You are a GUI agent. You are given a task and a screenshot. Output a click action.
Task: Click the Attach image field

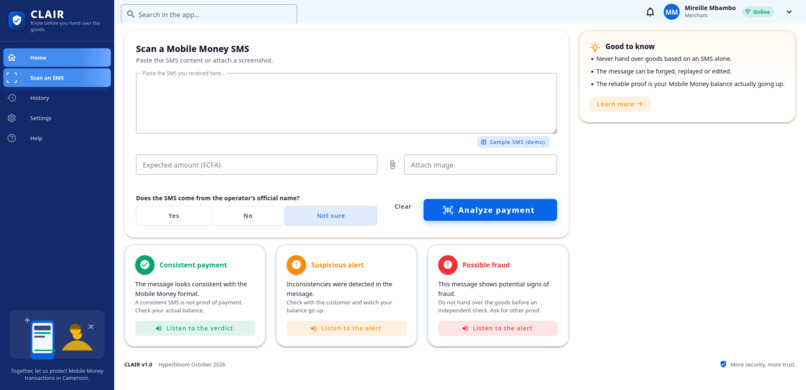coord(480,165)
